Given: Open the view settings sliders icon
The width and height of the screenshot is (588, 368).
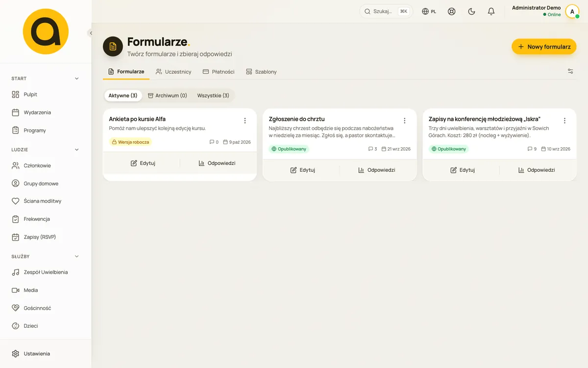Looking at the screenshot, I should click(x=570, y=71).
